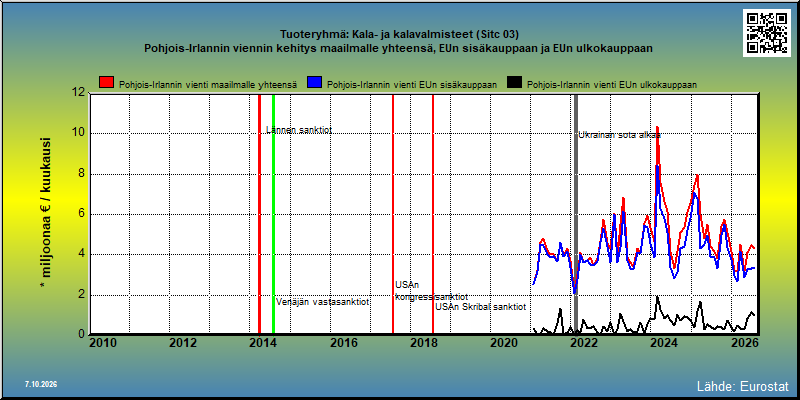Viewport: 800px width, 400px height.
Task: Select legend text 'Pohjois-Irlannin vienti maailmalle yhteensä'
Action: pos(208,85)
